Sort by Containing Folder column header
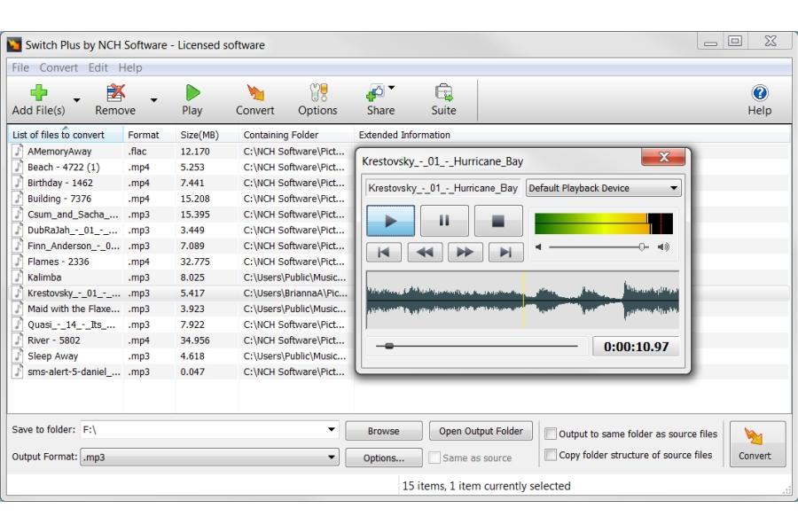Screen dimensions: 798x532 click(x=296, y=135)
